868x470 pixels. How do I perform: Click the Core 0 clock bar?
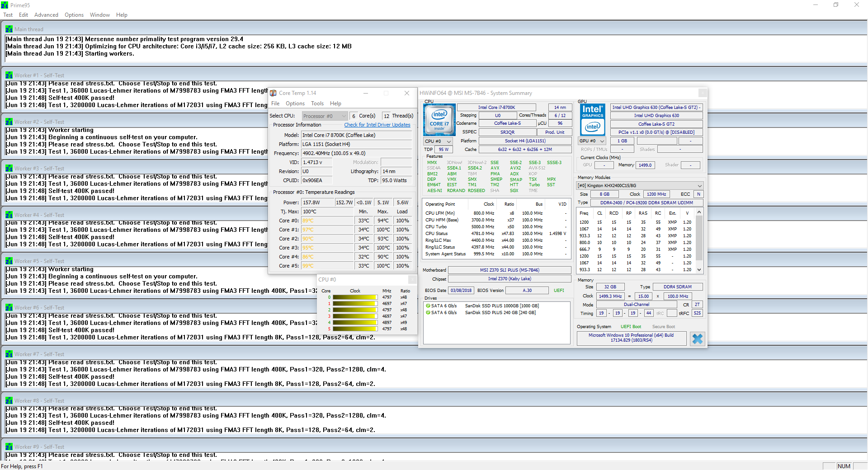tap(355, 297)
